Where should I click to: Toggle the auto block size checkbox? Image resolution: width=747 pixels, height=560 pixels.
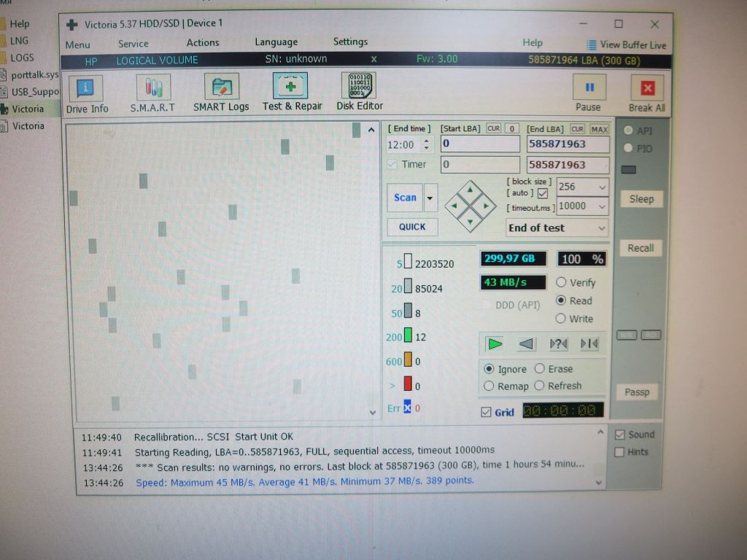pos(542,193)
